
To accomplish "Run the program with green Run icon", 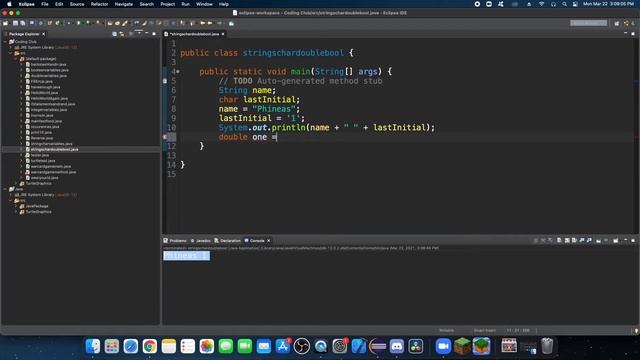I will 78,23.
